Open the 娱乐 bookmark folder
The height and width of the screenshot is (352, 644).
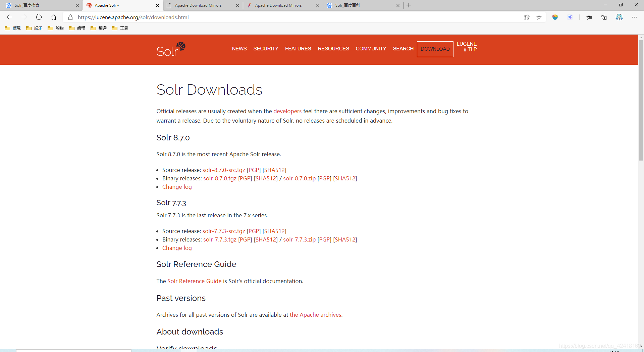pos(34,28)
